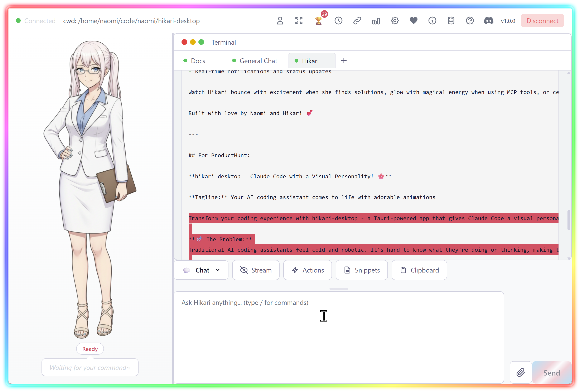The image size is (580, 392).
Task: View command history via the clock icon
Action: [x=338, y=21]
